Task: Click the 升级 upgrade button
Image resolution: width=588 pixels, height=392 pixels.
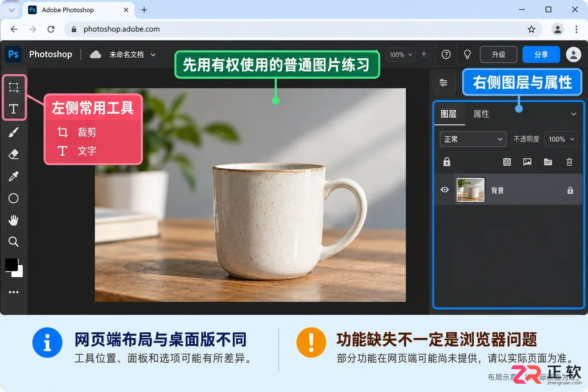Action: click(499, 54)
